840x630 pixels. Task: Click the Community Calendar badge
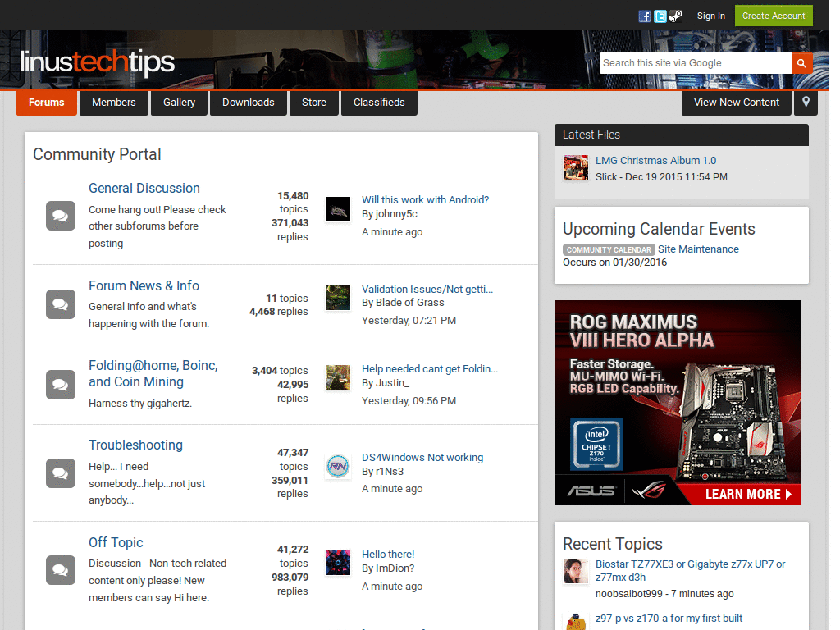click(x=609, y=249)
